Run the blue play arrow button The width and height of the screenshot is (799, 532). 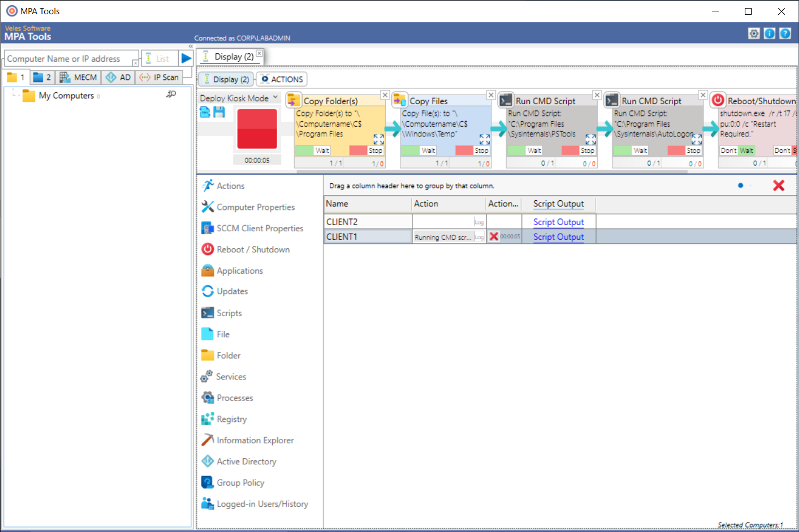coord(186,58)
